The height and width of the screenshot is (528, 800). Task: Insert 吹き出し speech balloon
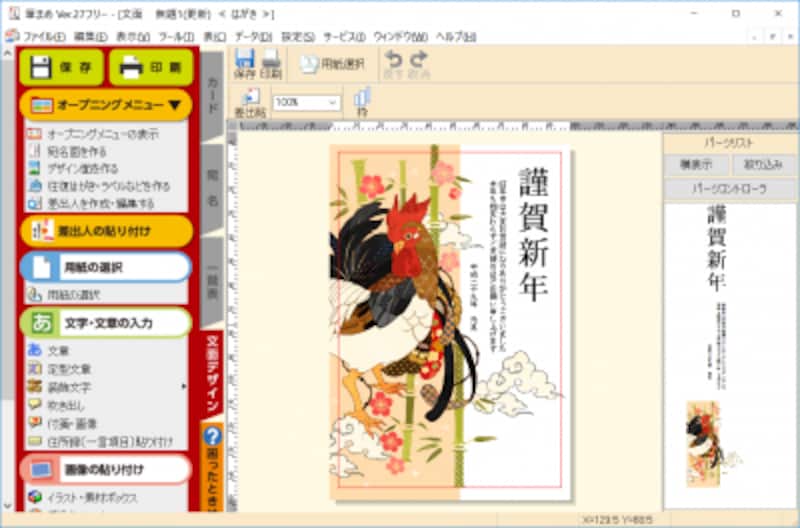(66, 406)
